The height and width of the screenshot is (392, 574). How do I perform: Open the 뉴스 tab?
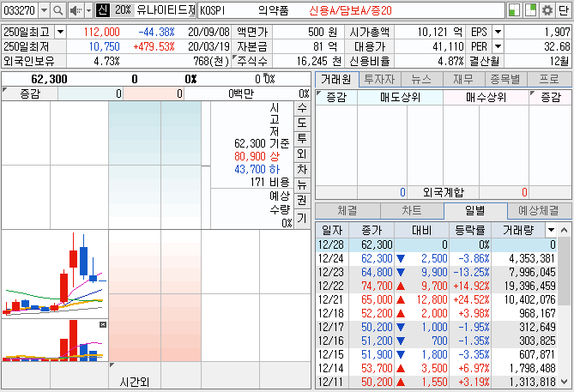422,80
